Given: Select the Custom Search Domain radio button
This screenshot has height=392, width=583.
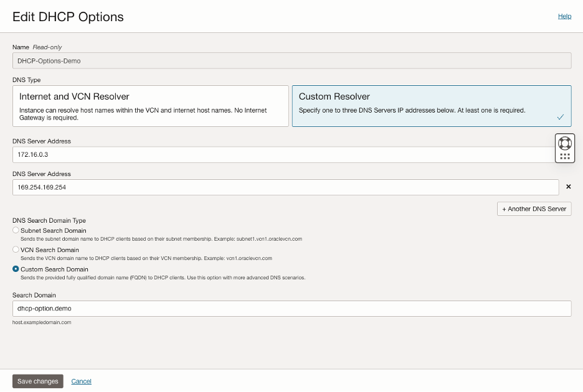Looking at the screenshot, I should tap(16, 269).
